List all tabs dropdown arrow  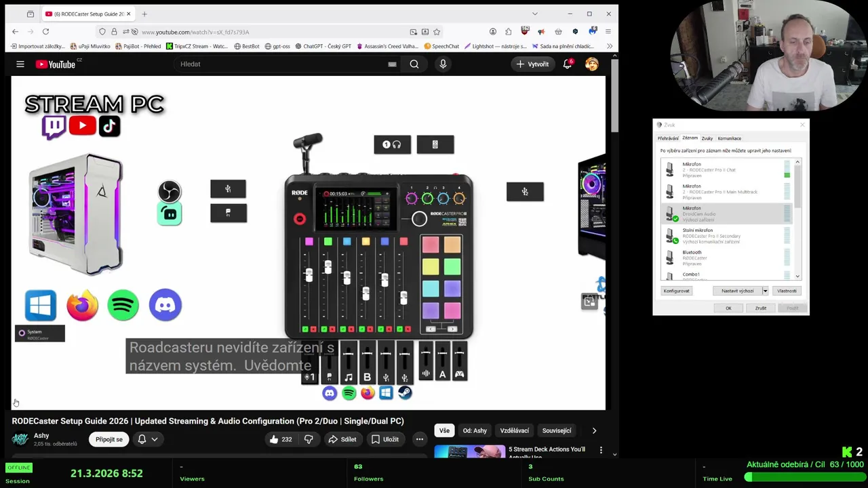pyautogui.click(x=534, y=14)
